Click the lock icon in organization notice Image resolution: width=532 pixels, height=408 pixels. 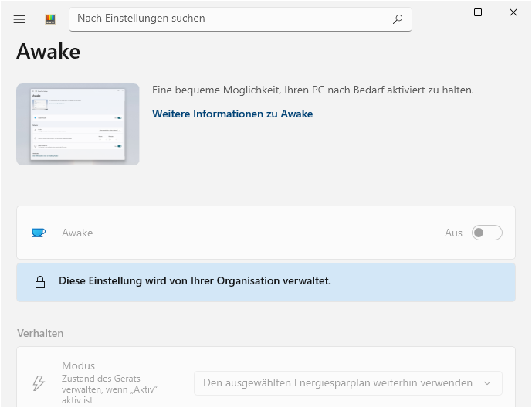40,282
